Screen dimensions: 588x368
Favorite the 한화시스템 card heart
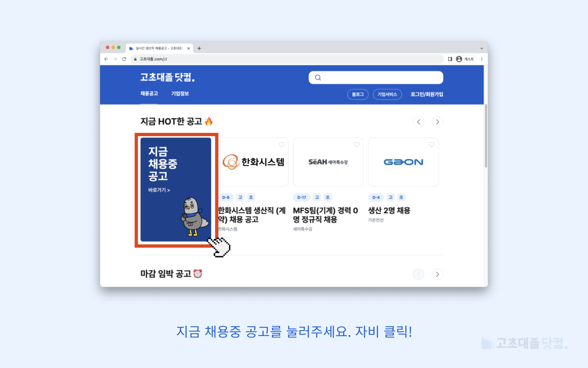pos(282,145)
